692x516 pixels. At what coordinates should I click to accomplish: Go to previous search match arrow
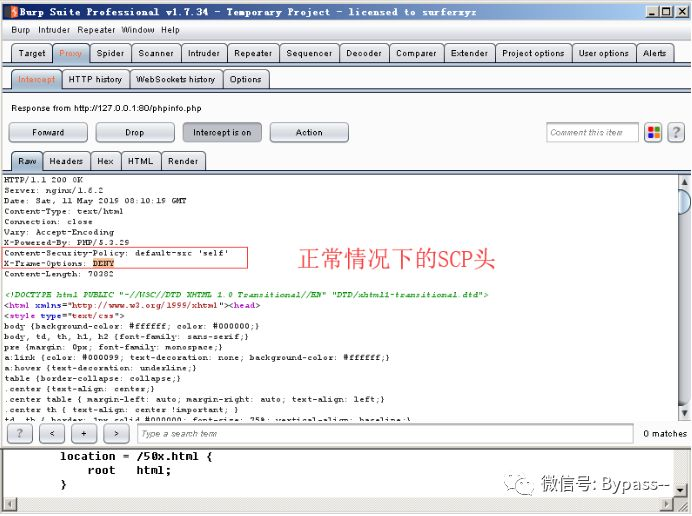click(x=52, y=433)
